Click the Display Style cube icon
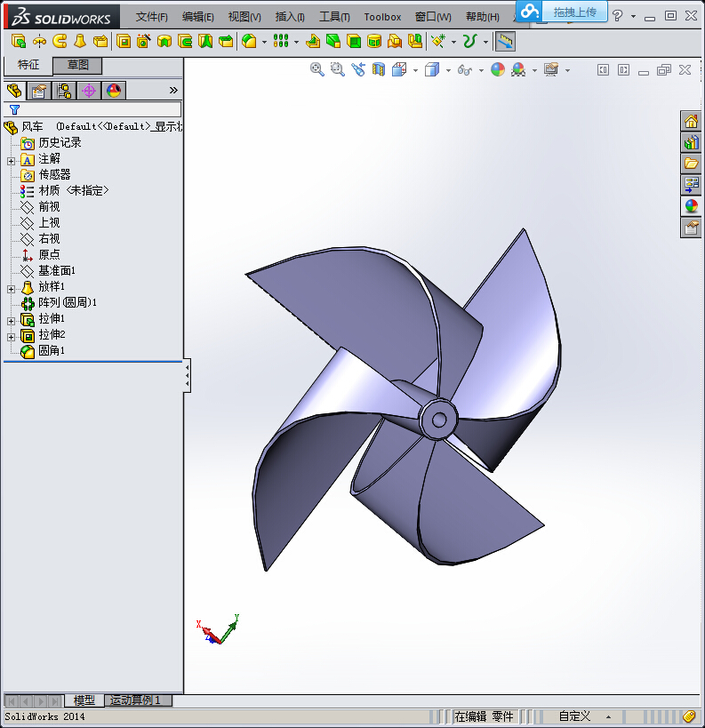 coord(432,69)
